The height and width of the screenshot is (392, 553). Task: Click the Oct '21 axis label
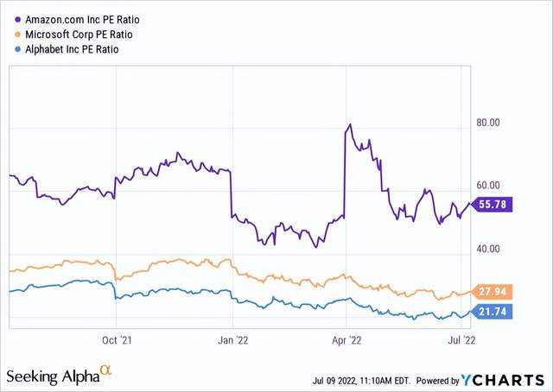coord(117,340)
